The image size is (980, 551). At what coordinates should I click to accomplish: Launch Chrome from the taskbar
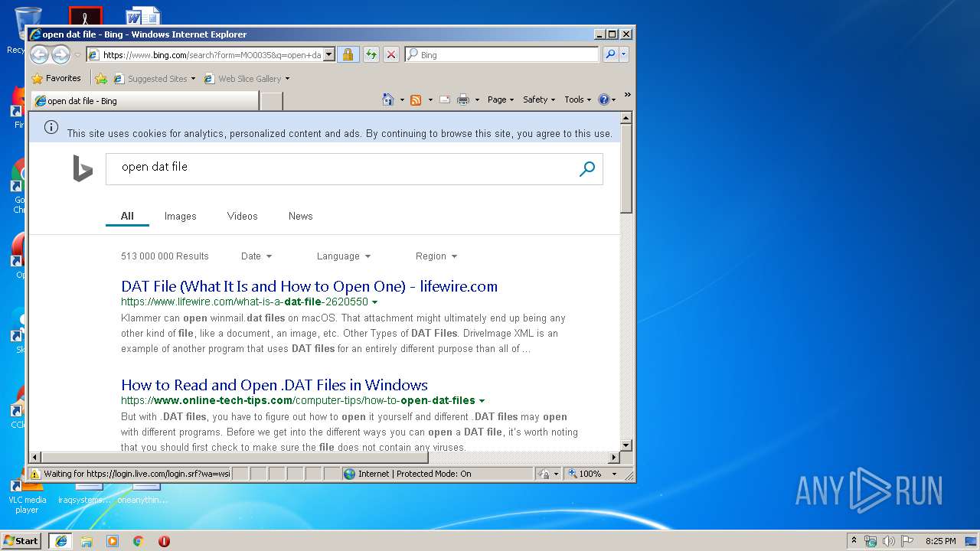coord(139,541)
